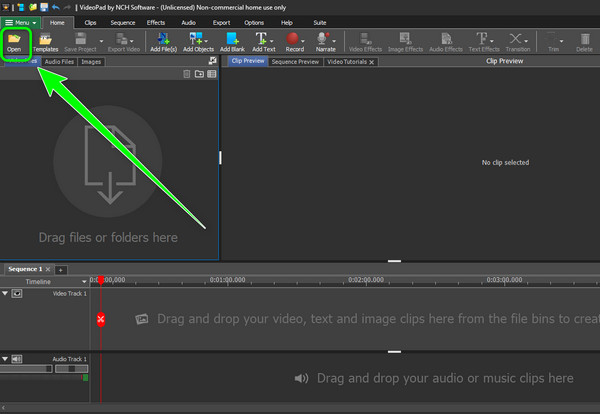The height and width of the screenshot is (414, 600).
Task: Open the Record dropdown arrow
Action: (303, 41)
